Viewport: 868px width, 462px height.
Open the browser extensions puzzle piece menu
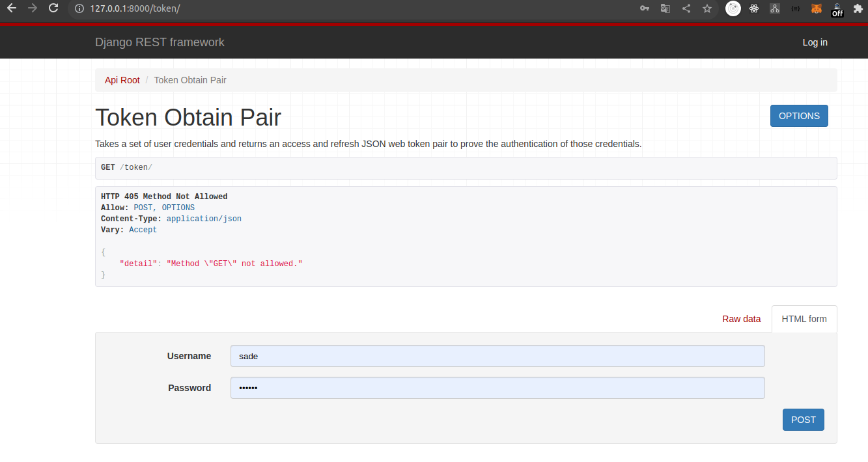(858, 8)
